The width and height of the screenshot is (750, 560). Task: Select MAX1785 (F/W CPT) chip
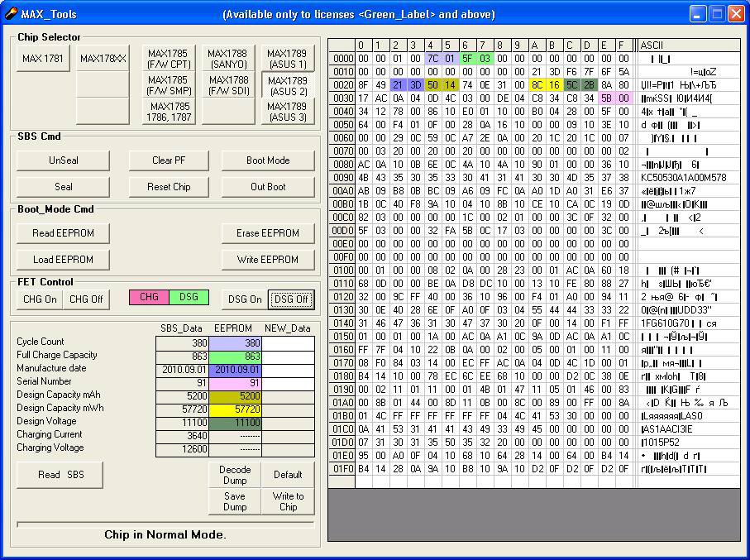click(x=169, y=59)
